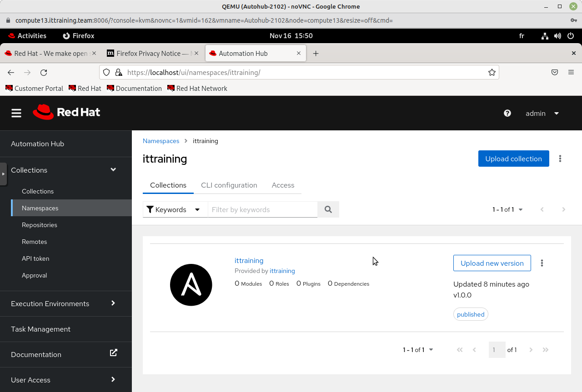This screenshot has width=582, height=392.
Task: Reload the page in Firefox
Action: pyautogui.click(x=44, y=73)
